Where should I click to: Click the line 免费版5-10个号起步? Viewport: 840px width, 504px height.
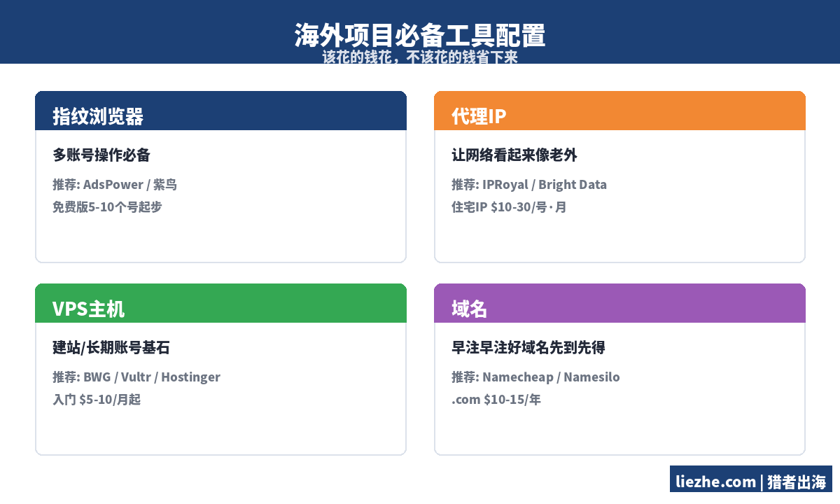[107, 207]
